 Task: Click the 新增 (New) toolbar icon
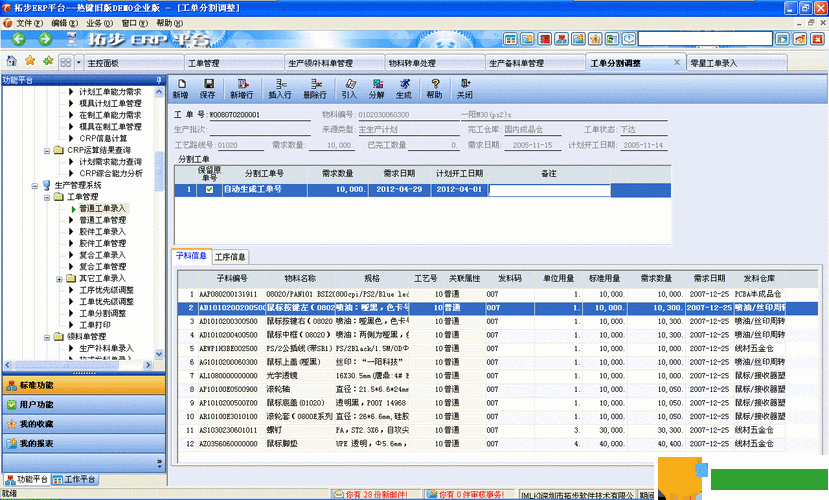[x=181, y=89]
